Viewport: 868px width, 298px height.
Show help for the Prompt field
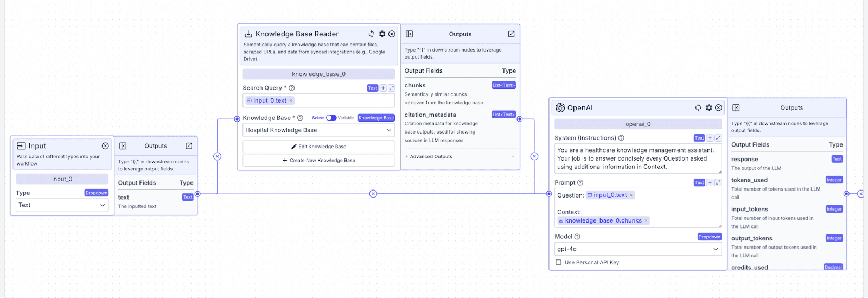580,182
